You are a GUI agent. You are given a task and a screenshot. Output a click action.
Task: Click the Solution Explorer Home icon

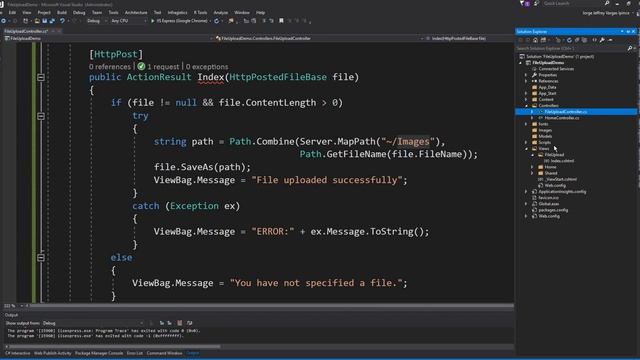click(x=535, y=40)
